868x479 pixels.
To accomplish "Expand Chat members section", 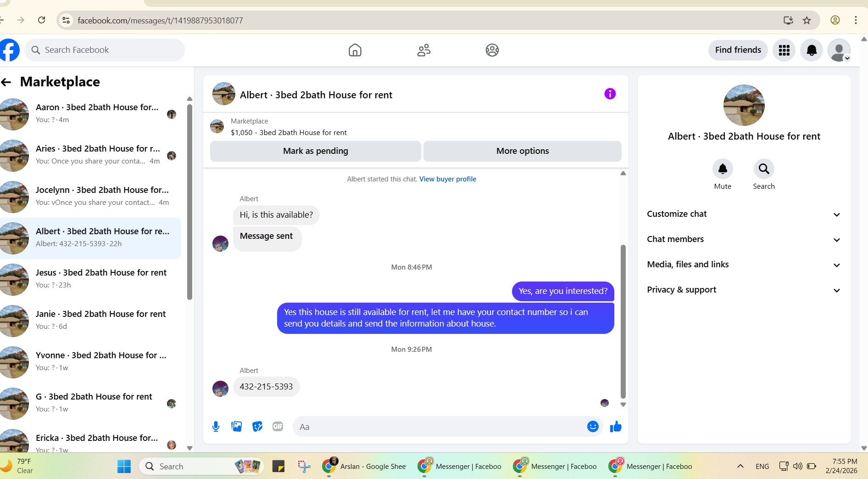I will click(x=744, y=239).
